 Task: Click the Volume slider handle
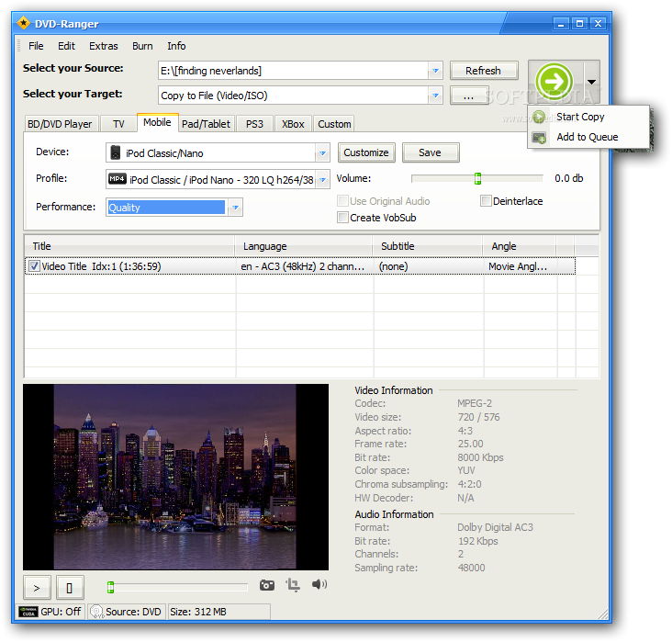pyautogui.click(x=478, y=179)
